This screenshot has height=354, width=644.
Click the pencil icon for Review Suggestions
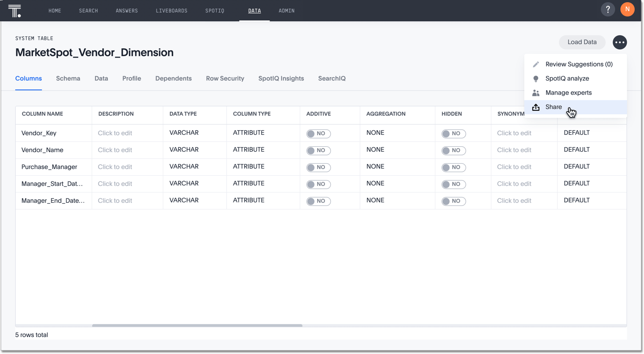(536, 64)
